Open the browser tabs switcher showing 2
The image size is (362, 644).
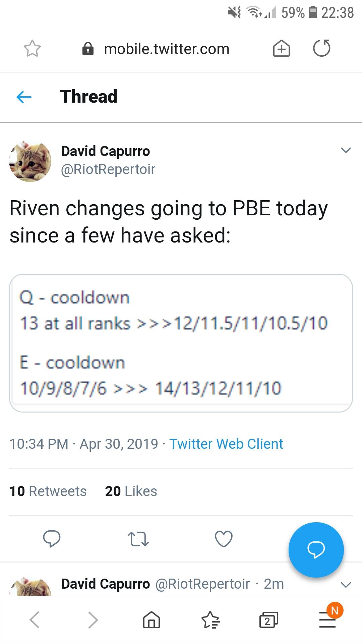(268, 620)
